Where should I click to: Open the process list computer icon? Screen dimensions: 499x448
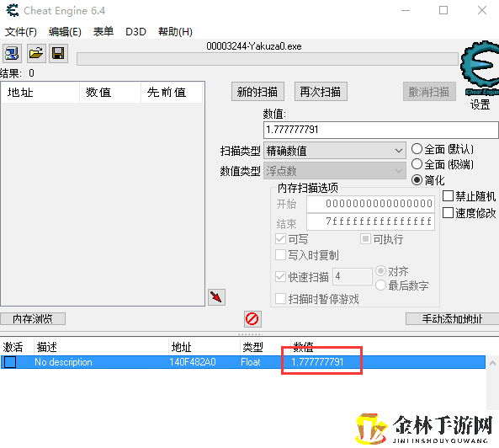pyautogui.click(x=12, y=53)
